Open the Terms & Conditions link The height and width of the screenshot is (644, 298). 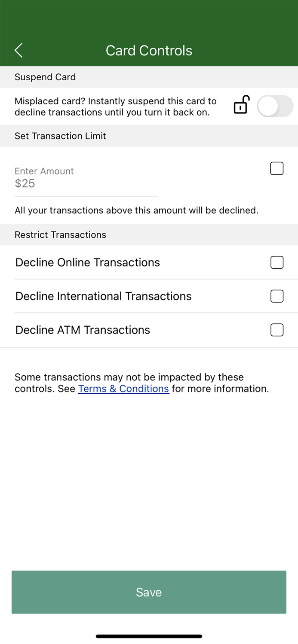click(123, 389)
